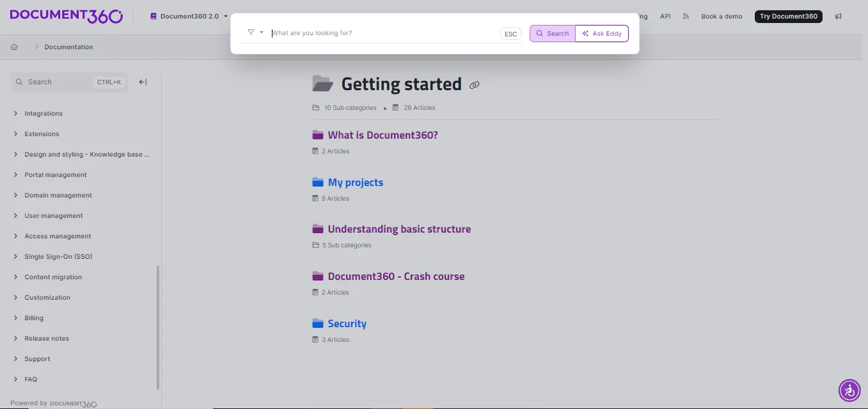This screenshot has width=868, height=409.
Task: Click the folder icon beside Security
Action: click(318, 323)
